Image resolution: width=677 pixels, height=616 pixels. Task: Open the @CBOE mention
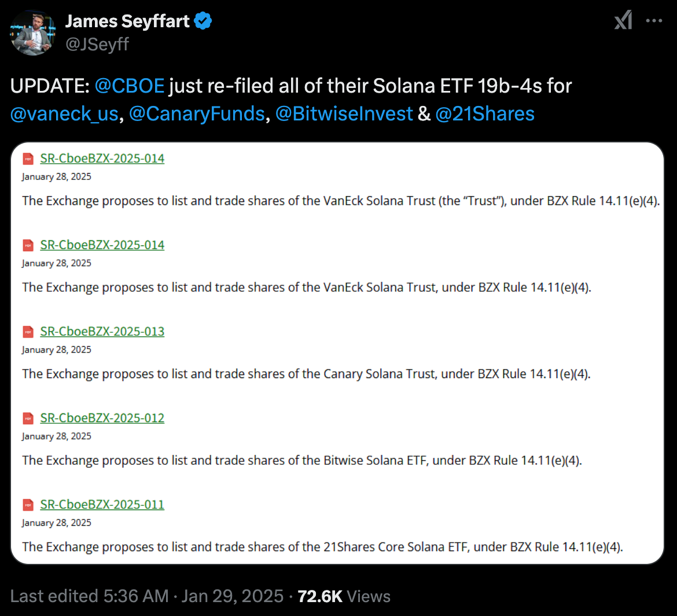129,86
